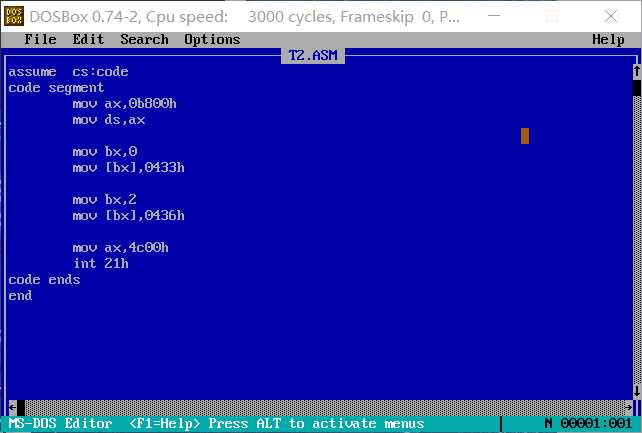The width and height of the screenshot is (642, 433).
Task: Click the line 'code segment'
Action: click(56, 88)
